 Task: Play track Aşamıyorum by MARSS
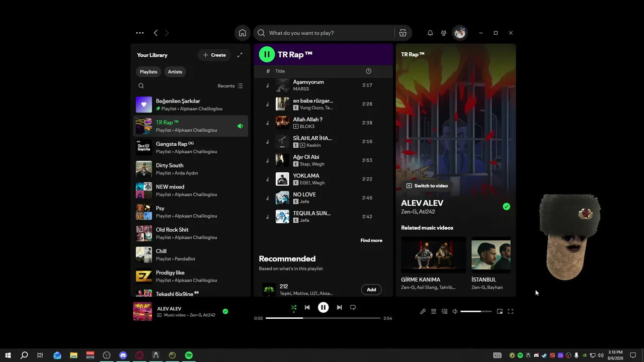pyautogui.click(x=323, y=85)
